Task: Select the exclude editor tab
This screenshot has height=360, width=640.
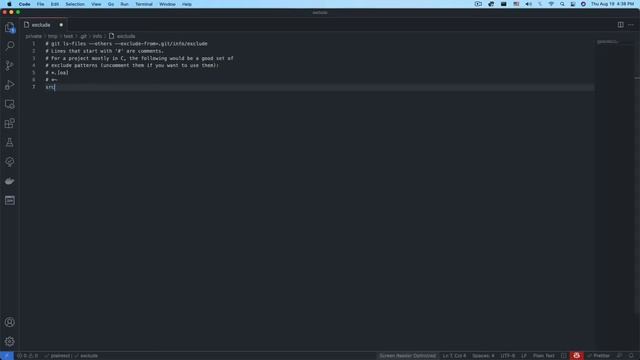Action: (x=44, y=25)
